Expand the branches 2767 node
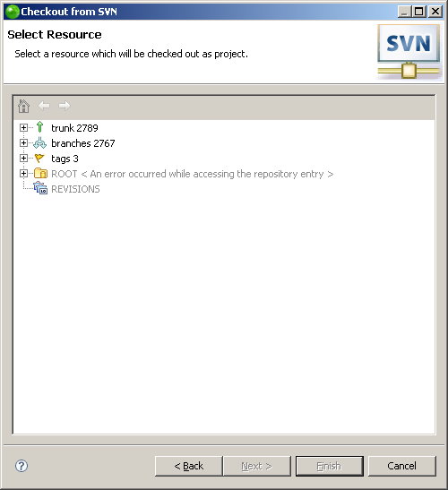448x490 pixels. [23, 142]
